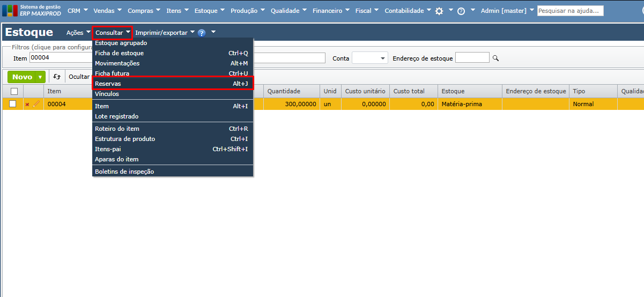Sort by the Estoque column header
644x297 pixels.
click(470, 91)
